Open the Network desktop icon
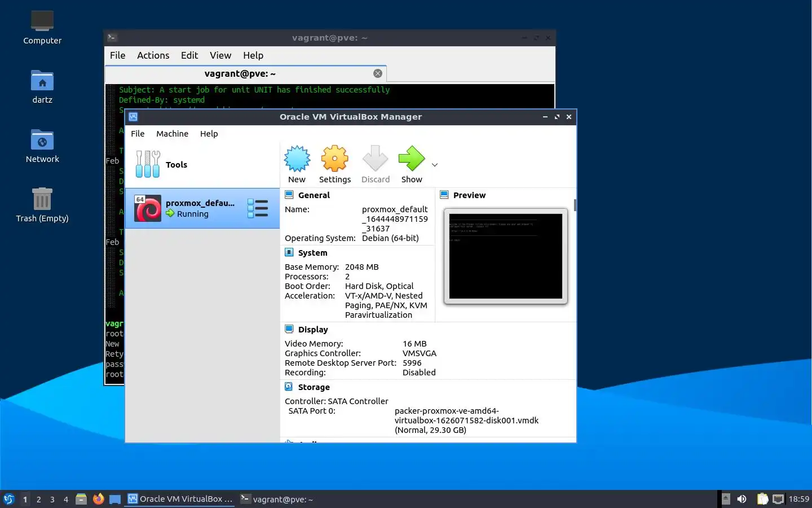 42,146
